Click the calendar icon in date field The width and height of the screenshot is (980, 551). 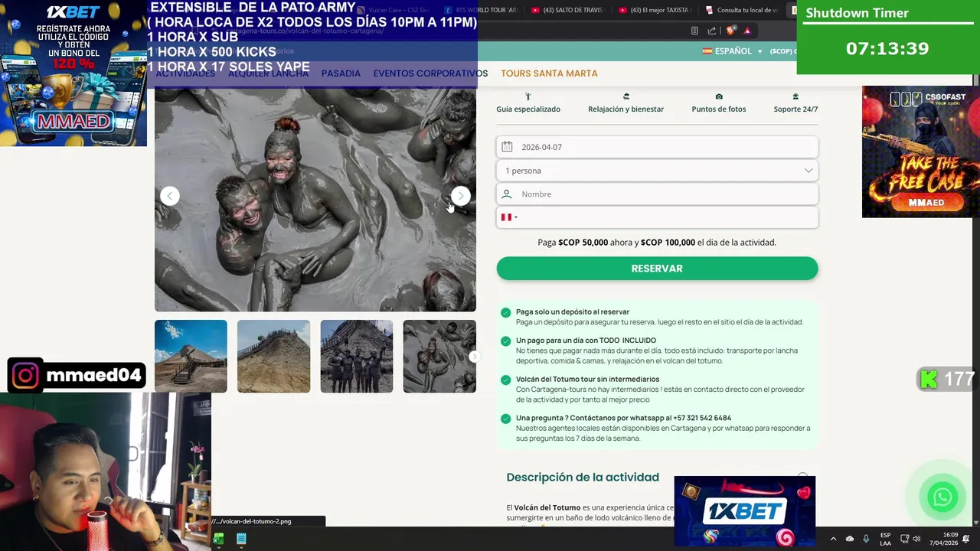pyautogui.click(x=507, y=147)
